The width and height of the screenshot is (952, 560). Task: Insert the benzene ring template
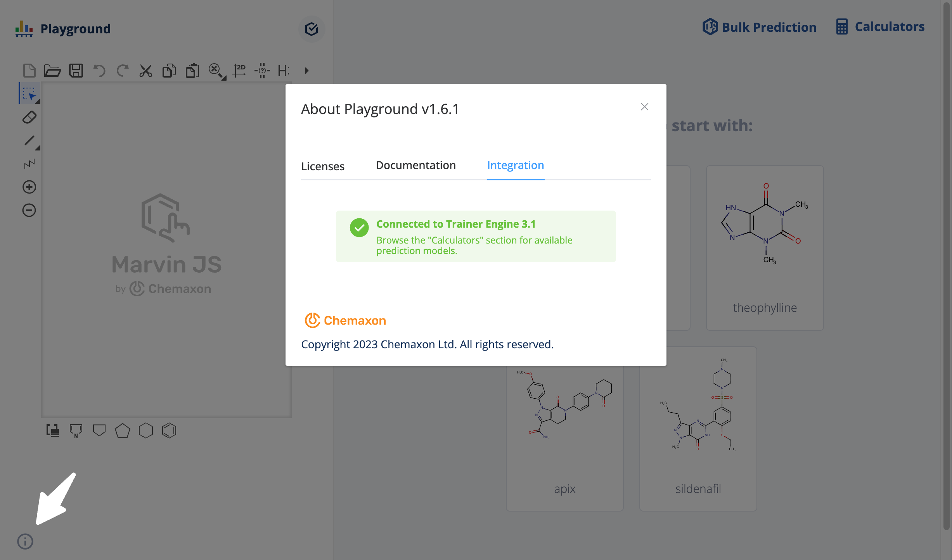click(169, 430)
